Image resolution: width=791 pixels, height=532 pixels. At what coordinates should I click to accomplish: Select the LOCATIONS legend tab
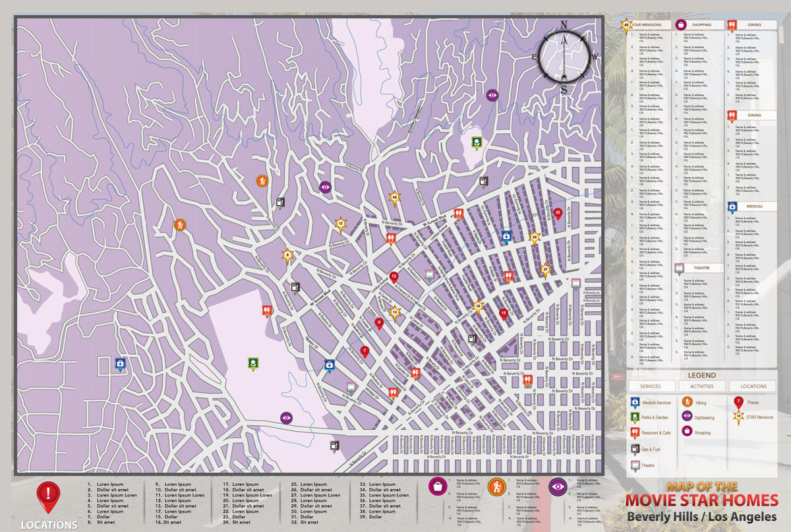click(x=753, y=386)
